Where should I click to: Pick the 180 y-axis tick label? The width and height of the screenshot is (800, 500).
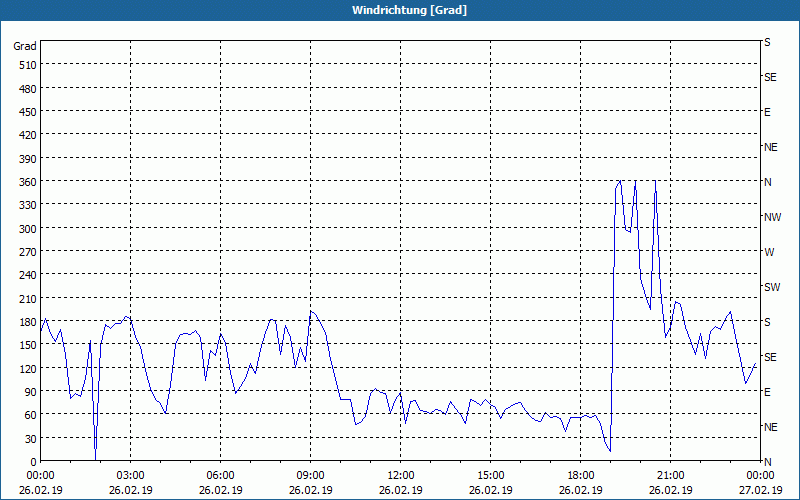coord(29,322)
